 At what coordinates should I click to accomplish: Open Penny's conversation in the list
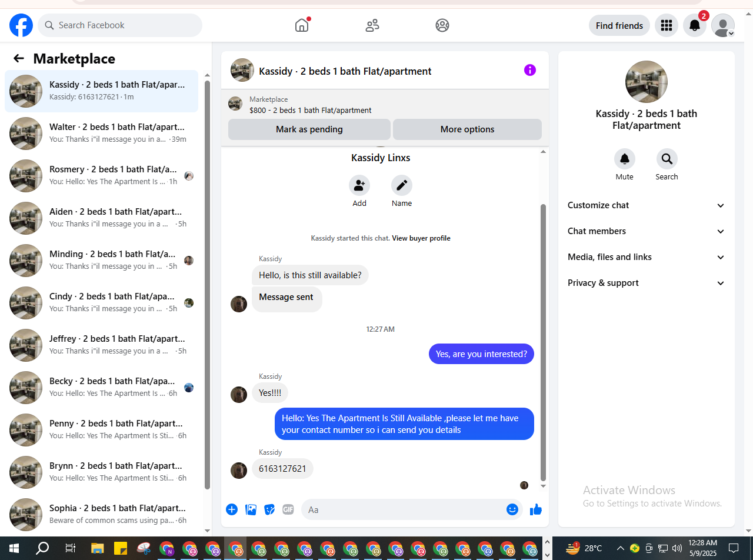point(101,430)
